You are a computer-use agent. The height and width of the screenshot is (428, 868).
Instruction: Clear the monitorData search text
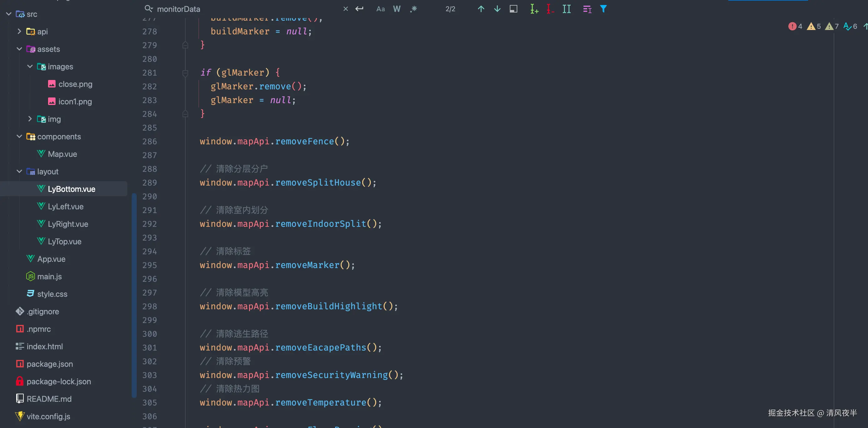coord(345,9)
